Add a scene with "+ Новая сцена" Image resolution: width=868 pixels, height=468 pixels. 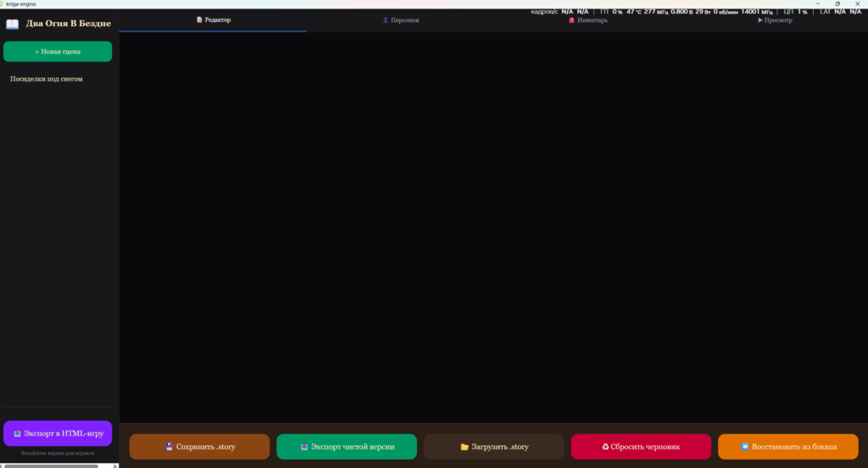point(58,52)
